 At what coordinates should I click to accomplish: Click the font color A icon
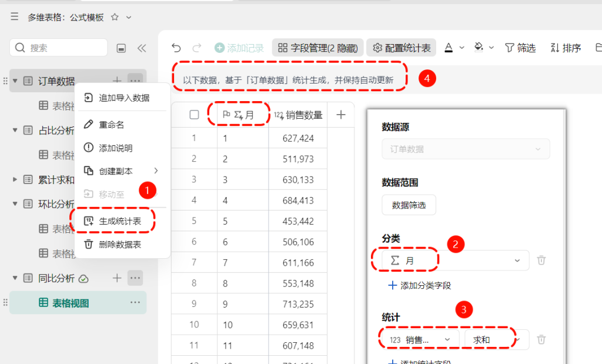coord(448,48)
